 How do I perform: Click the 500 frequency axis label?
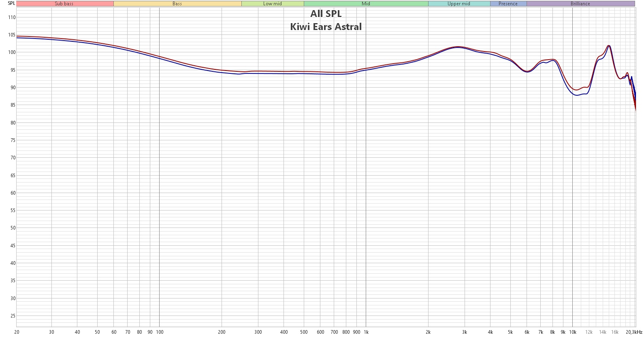tap(304, 332)
